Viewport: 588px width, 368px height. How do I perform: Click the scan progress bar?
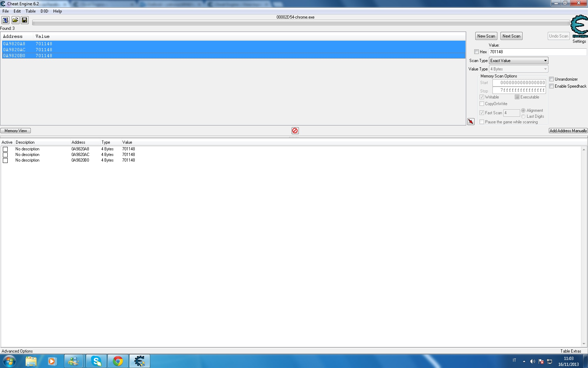(301, 23)
